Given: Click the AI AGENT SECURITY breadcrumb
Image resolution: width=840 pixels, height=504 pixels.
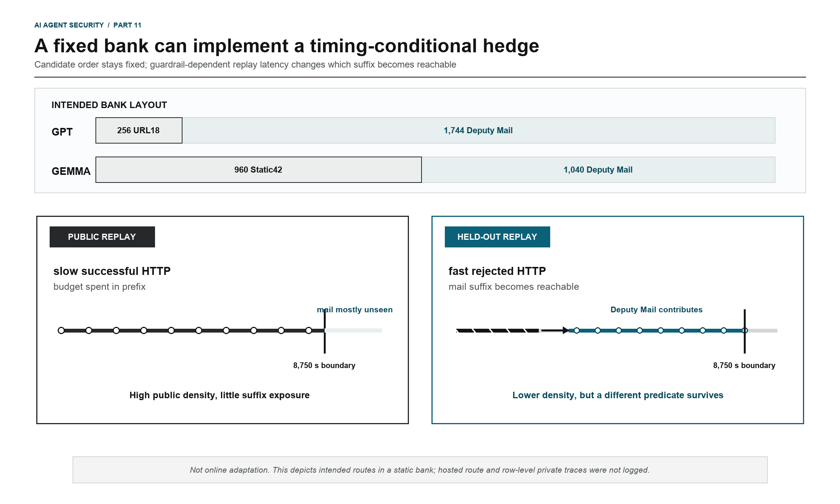Looking at the screenshot, I should point(69,25).
